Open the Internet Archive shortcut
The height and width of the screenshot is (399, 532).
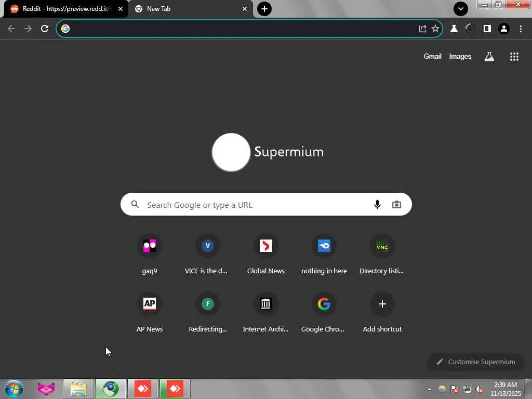point(266,313)
